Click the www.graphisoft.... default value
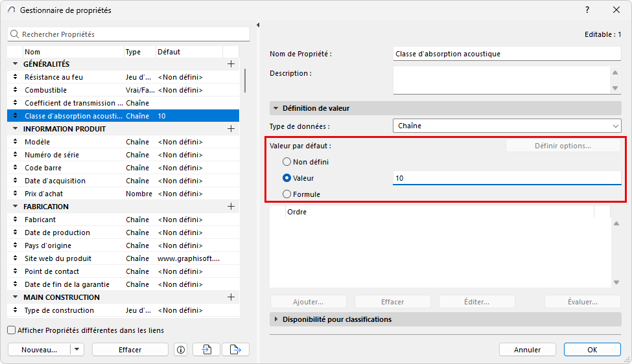Image resolution: width=632 pixels, height=364 pixels. pos(189,258)
